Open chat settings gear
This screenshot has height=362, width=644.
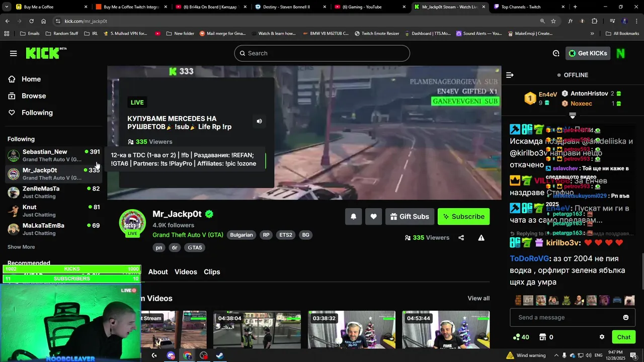602,337
